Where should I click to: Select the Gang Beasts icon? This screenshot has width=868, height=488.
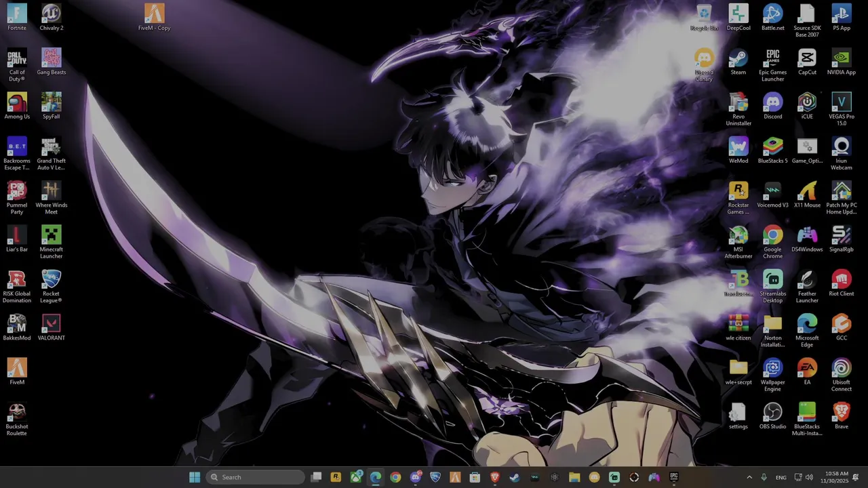click(x=52, y=62)
